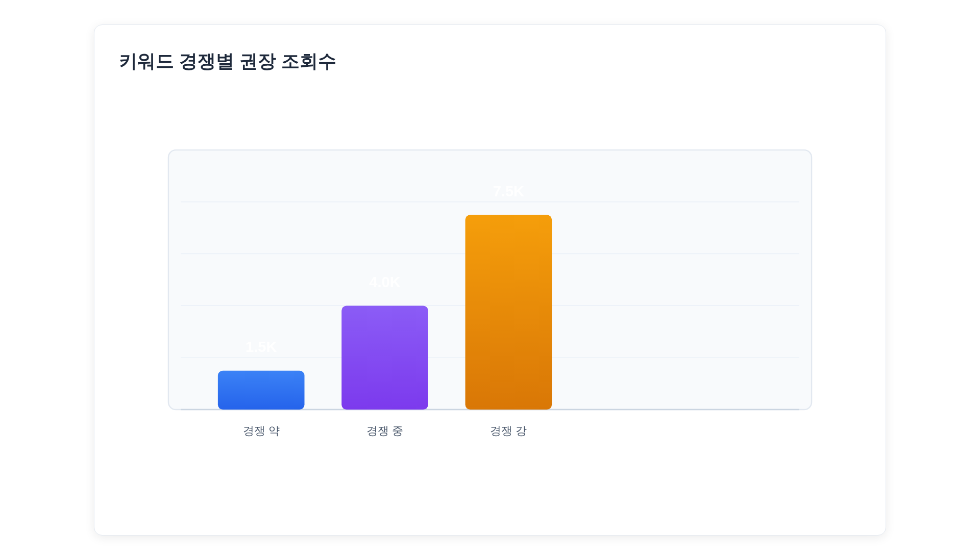
Task: Select the 경쟁 강 axis label
Action: (508, 431)
